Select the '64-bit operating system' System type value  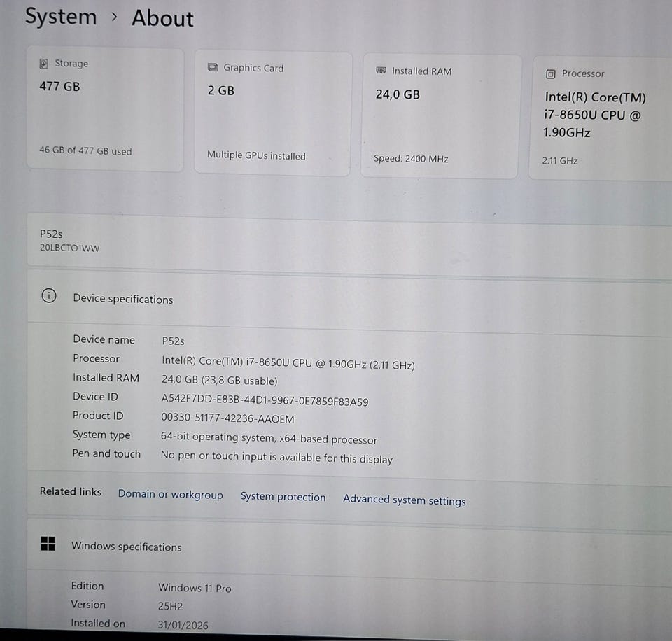pos(269,438)
